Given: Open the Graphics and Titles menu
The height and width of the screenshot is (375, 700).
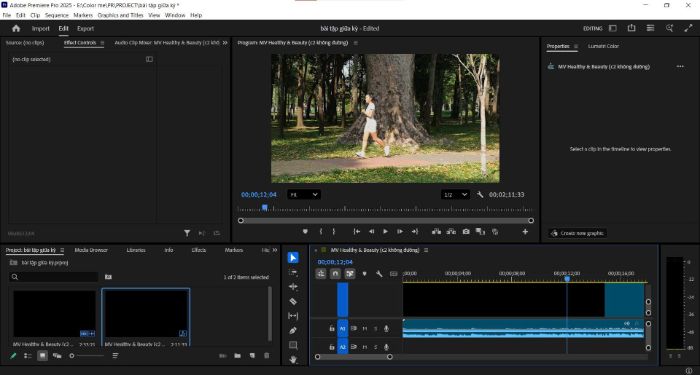Looking at the screenshot, I should 121,15.
